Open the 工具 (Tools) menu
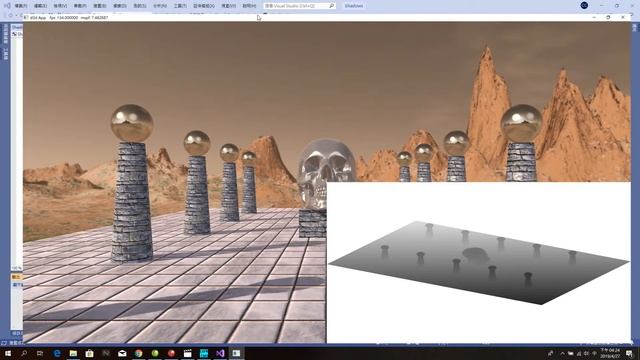Image resolution: width=640 pixels, height=360 pixels. tap(180, 6)
